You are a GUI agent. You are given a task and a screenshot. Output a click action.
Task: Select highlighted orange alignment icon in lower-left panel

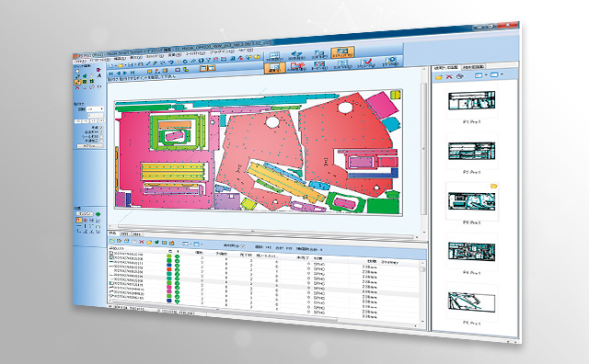point(79,220)
